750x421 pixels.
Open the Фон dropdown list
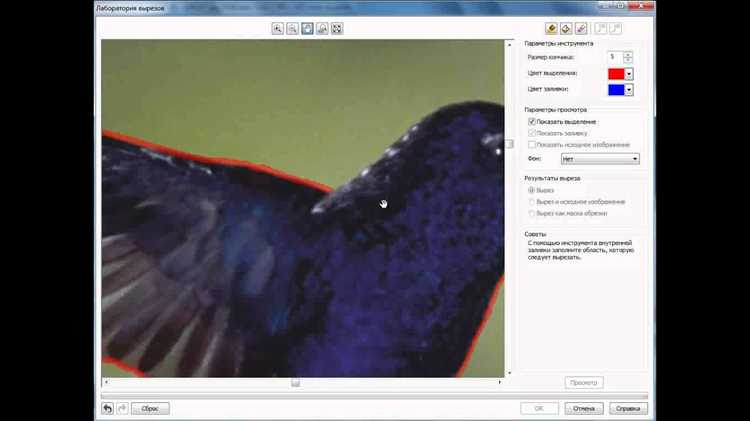(x=600, y=159)
